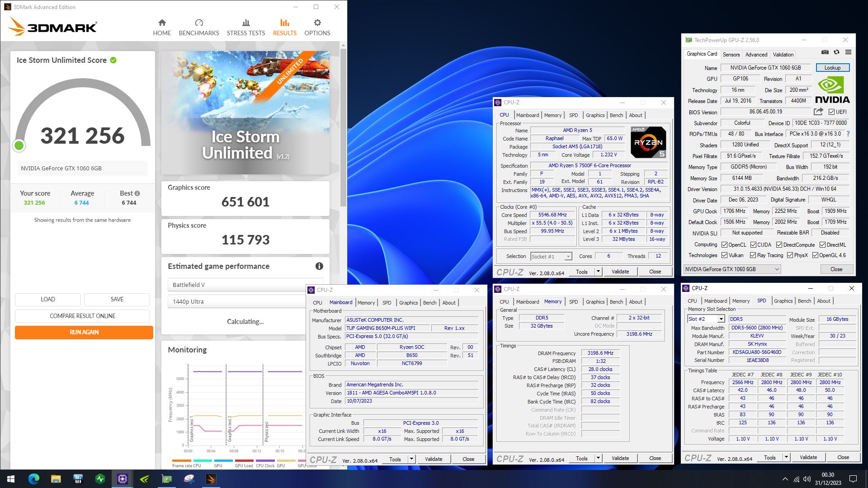Toggle the OpenGL 4.6 checkbox in GPU-Z

815,255
